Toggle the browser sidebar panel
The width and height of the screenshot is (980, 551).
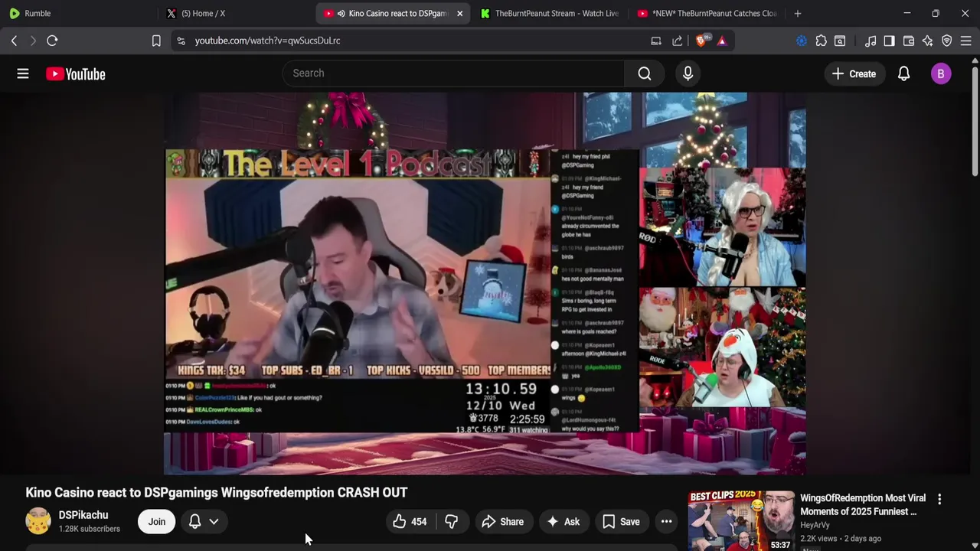point(889,41)
